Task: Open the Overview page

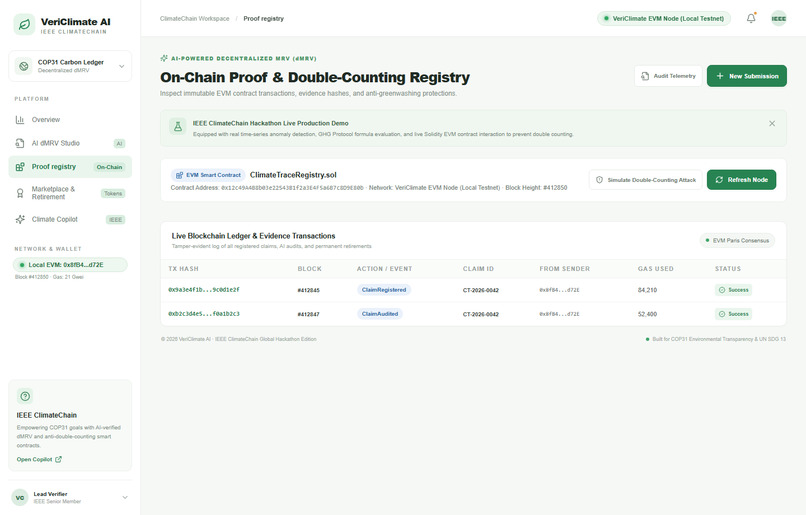Action: point(70,120)
